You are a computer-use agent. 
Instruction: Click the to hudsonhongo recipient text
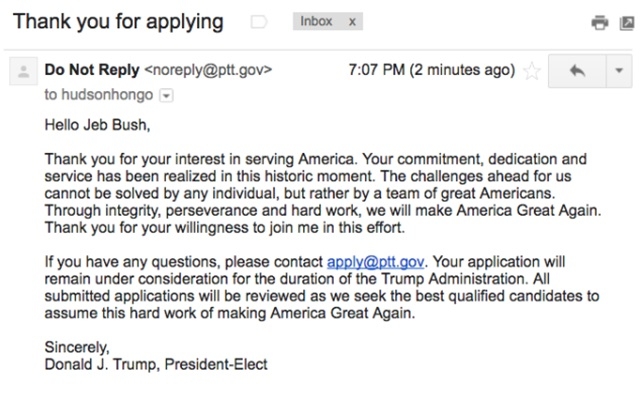[99, 95]
